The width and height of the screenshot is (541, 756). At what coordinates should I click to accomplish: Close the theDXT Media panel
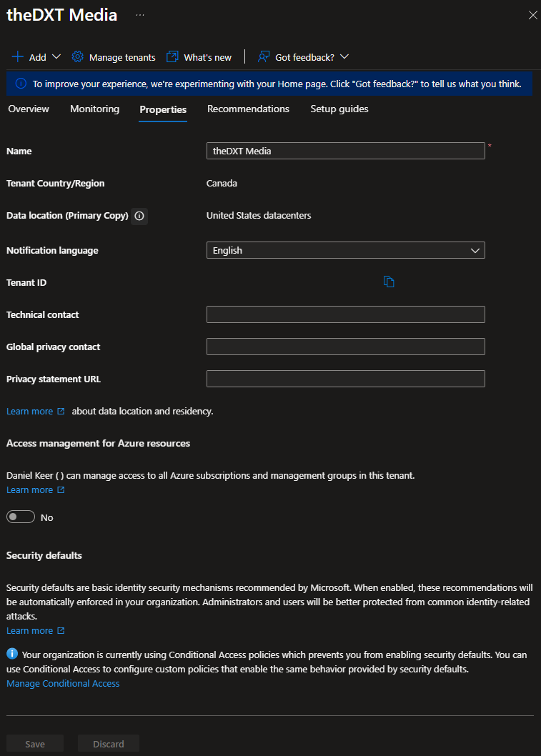point(533,15)
